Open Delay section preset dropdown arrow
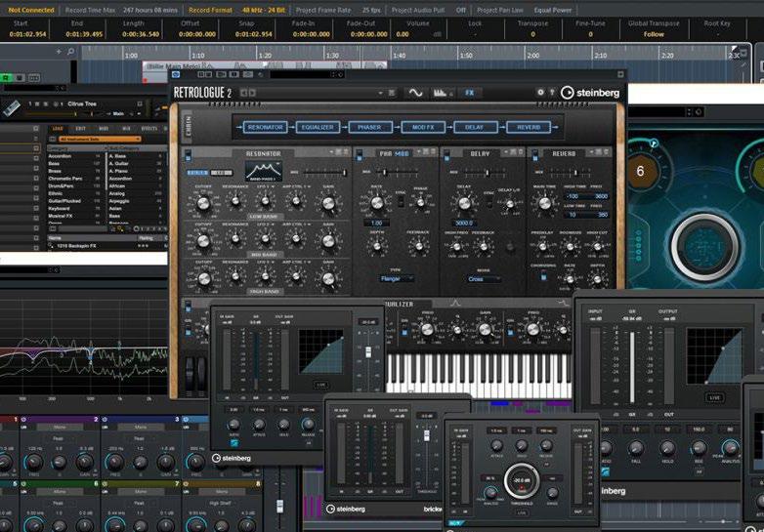The height and width of the screenshot is (532, 764). click(x=505, y=153)
